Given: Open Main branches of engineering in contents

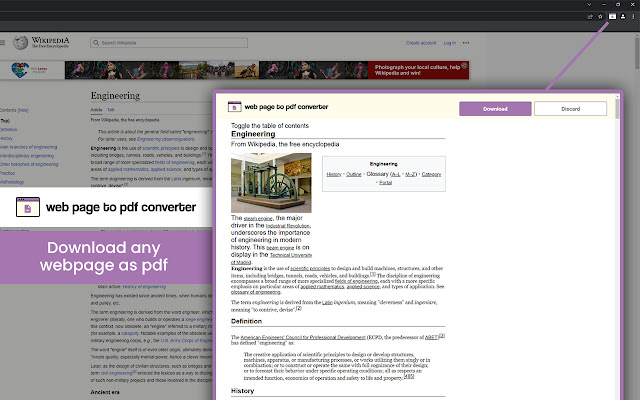Looking at the screenshot, I should click(29, 147).
